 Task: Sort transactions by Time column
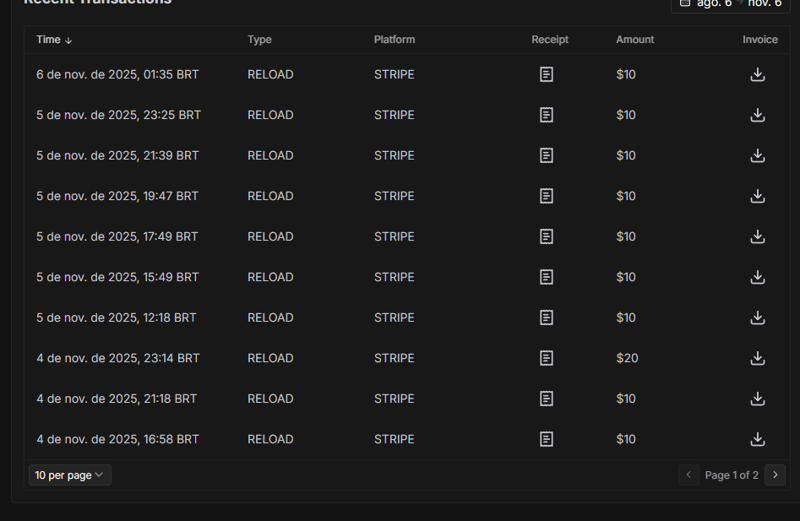[54, 40]
